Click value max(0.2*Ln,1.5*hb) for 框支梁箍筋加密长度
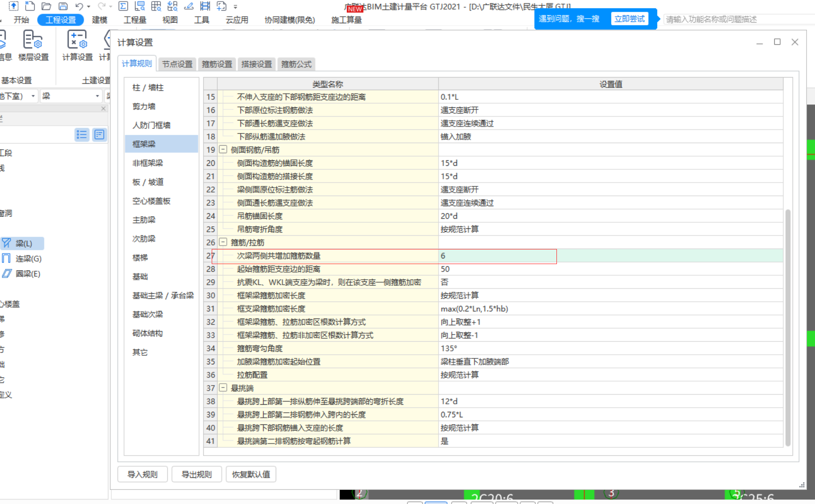The height and width of the screenshot is (504, 815). coord(611,308)
